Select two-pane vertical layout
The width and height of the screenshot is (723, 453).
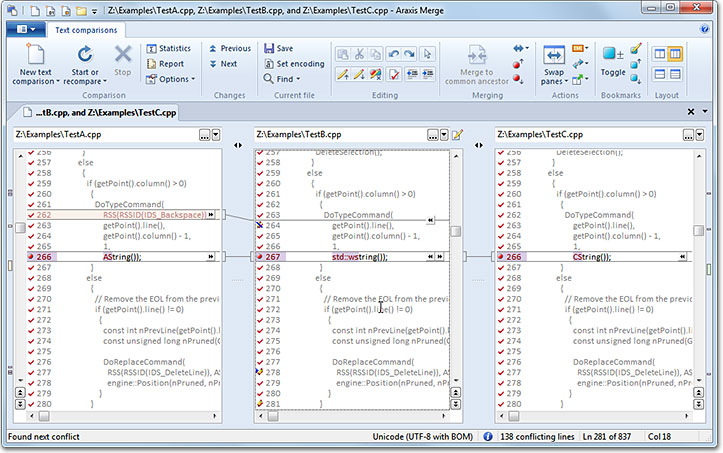pos(660,54)
